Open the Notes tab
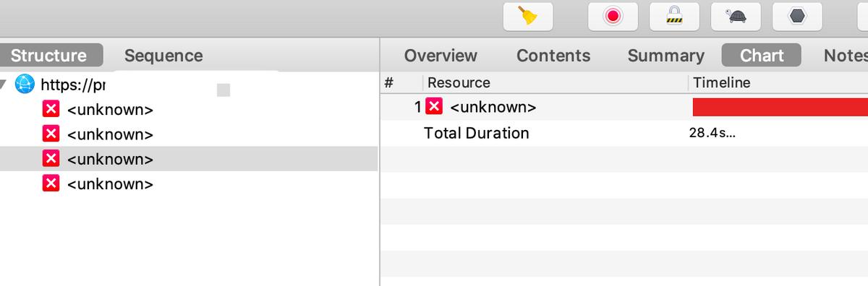The height and width of the screenshot is (286, 868). 846,56
